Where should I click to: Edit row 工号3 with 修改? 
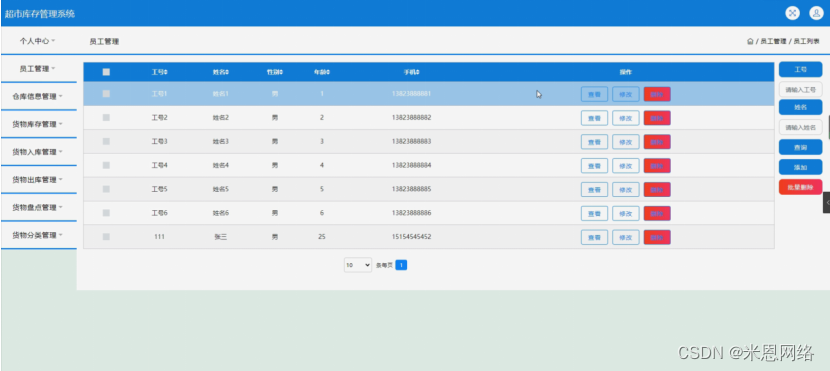coord(626,142)
